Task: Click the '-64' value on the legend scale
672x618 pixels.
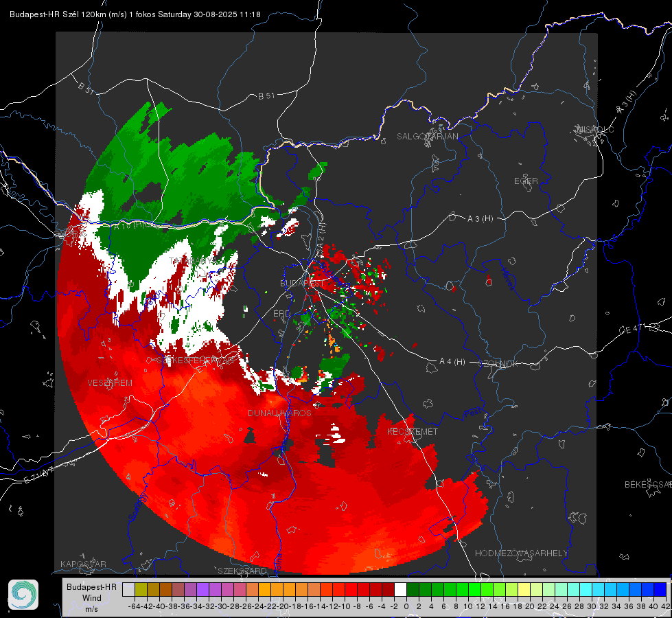Action: click(x=135, y=606)
